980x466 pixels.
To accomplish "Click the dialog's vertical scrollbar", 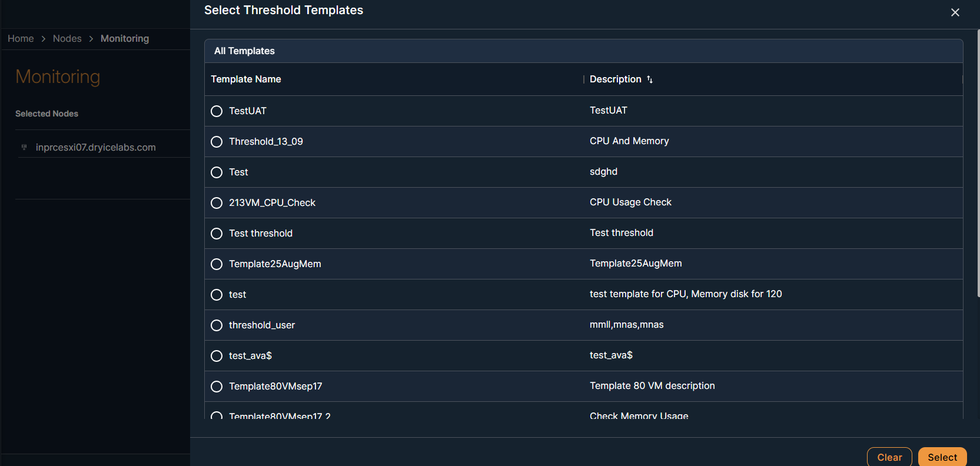I will 978,165.
